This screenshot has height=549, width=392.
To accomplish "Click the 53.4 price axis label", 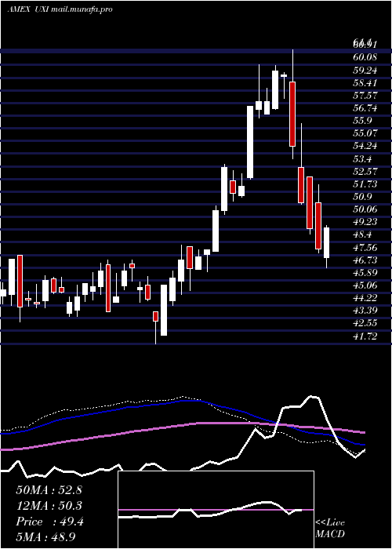I will click(x=362, y=159).
